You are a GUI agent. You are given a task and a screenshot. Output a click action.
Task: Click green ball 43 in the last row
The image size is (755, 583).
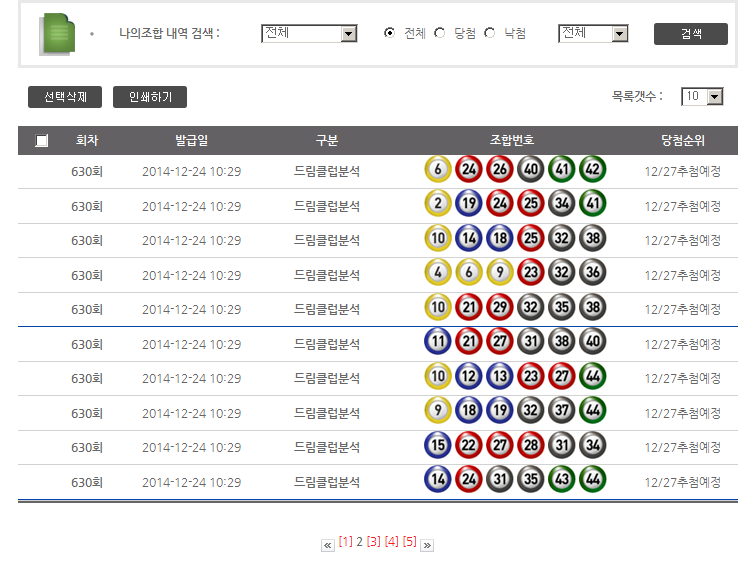pyautogui.click(x=562, y=482)
